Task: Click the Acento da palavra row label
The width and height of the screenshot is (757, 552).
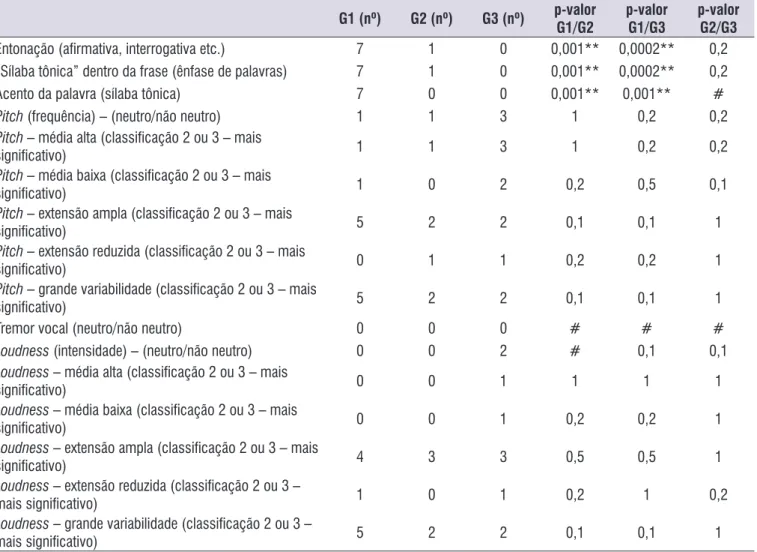Action: [90, 94]
